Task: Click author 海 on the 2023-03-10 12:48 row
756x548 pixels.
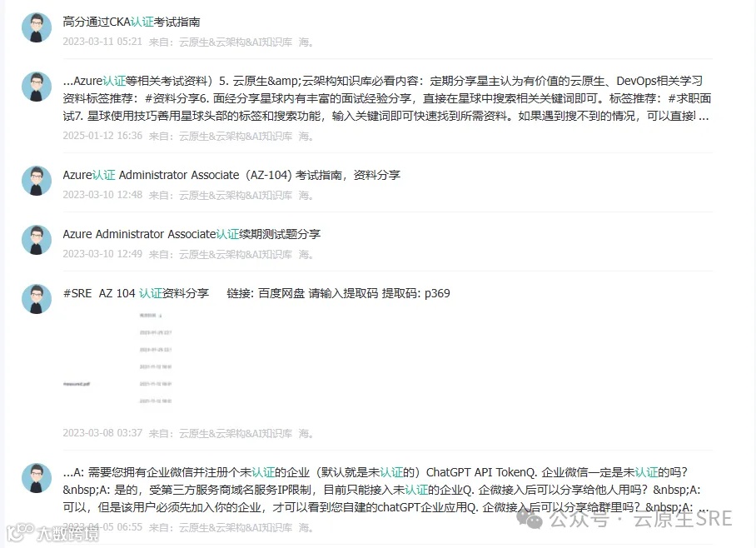Action: click(306, 195)
